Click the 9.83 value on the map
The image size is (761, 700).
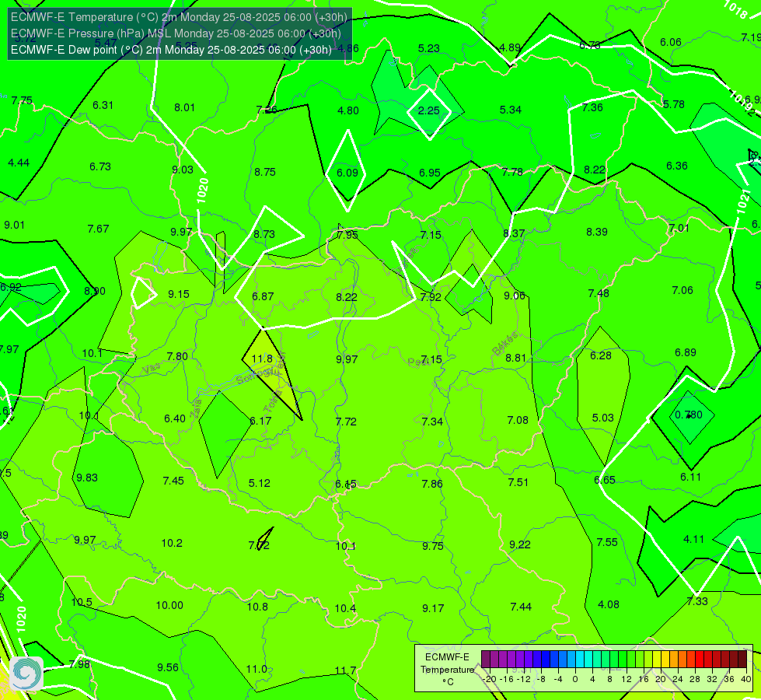point(87,478)
